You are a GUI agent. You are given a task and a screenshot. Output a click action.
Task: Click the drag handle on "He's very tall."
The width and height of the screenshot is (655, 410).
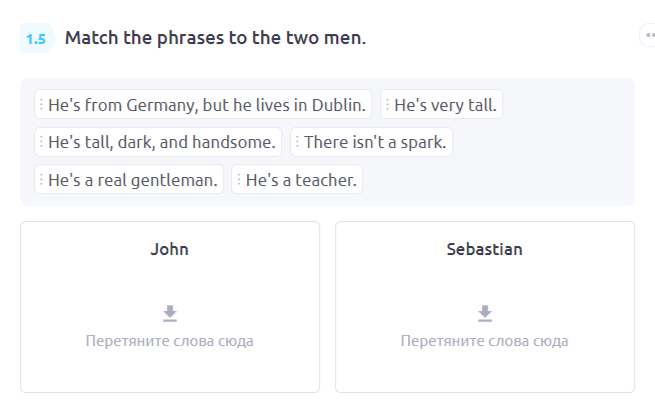[x=388, y=104]
